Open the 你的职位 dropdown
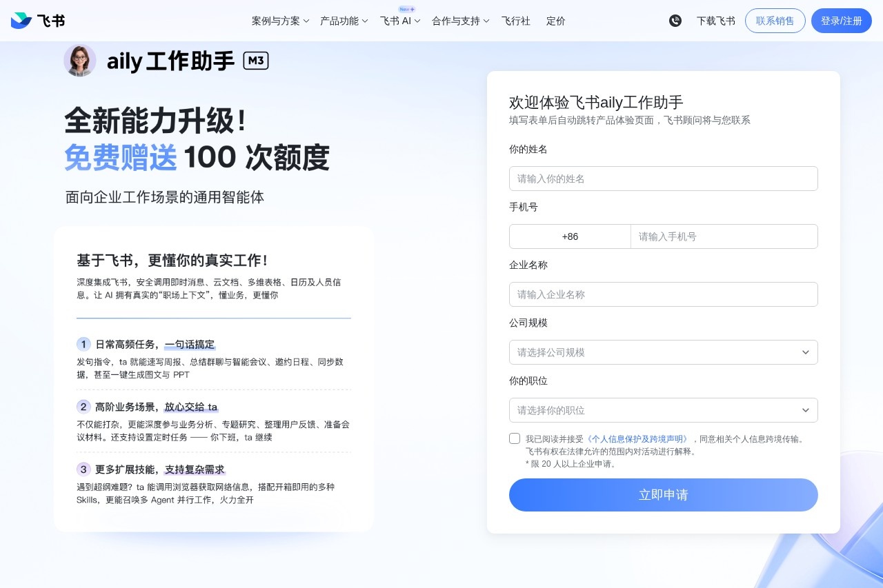Viewport: 883px width, 588px height. tap(663, 410)
